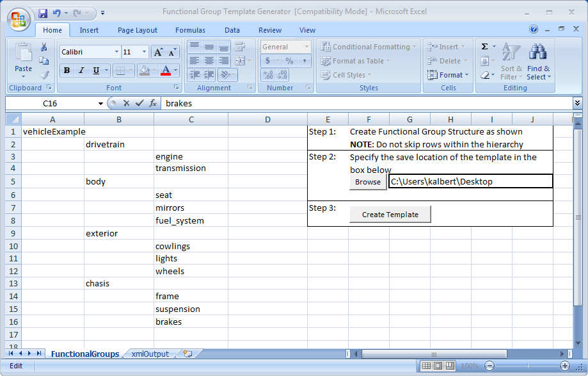
Task: Open the Formulas ribbon tab
Action: [190, 30]
